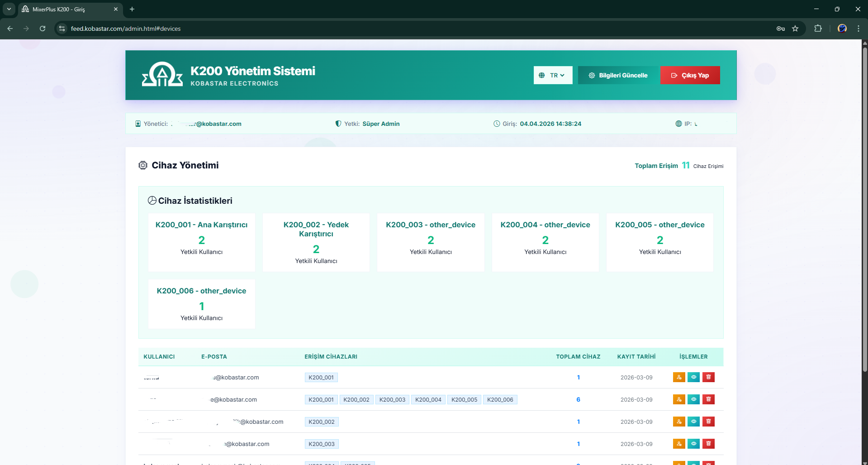Click orange user-access icon for K200_003 row
Image resolution: width=868 pixels, height=465 pixels.
(678, 444)
